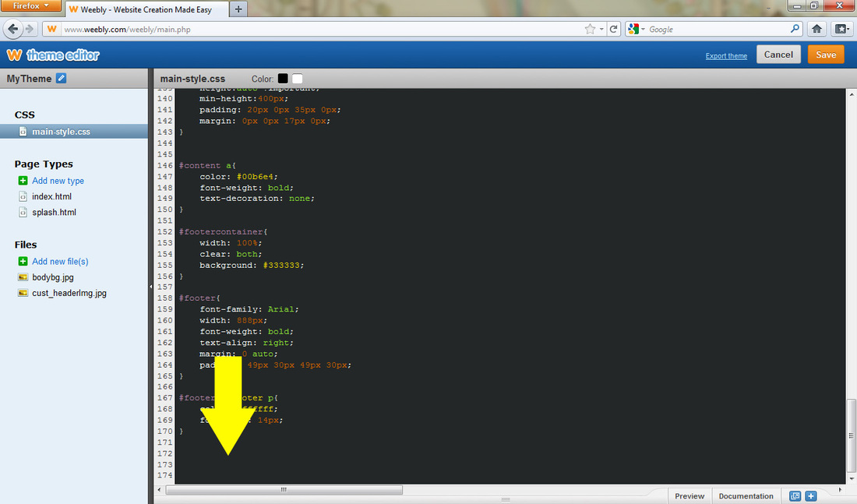Click the green plus icon for Add new file(s)
Screen dimensions: 857x504
pos(23,262)
